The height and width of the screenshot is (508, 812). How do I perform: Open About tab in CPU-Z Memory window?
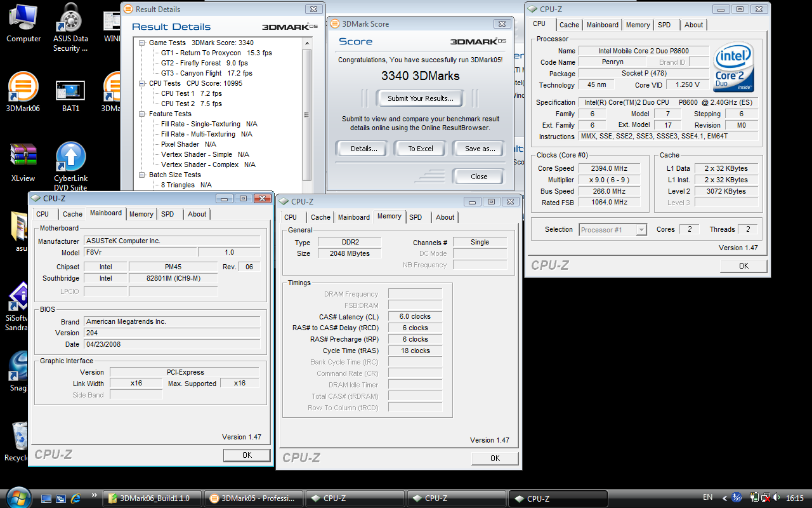point(445,217)
